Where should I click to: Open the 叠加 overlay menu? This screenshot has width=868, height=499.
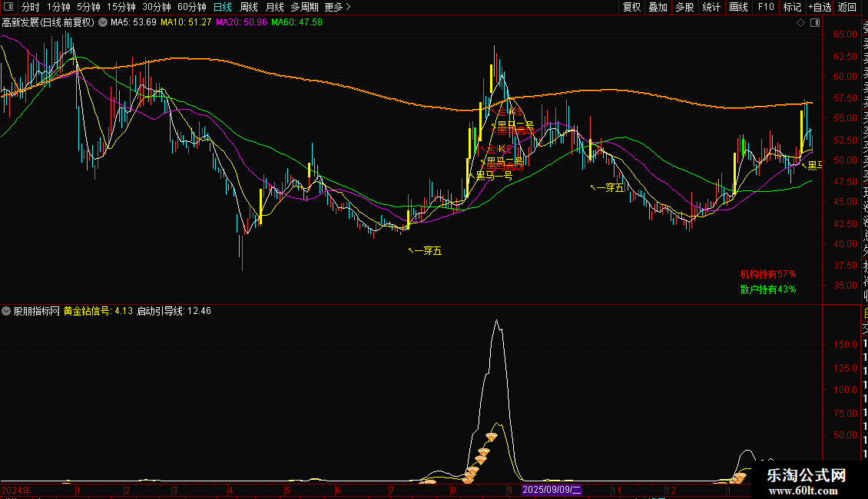658,7
